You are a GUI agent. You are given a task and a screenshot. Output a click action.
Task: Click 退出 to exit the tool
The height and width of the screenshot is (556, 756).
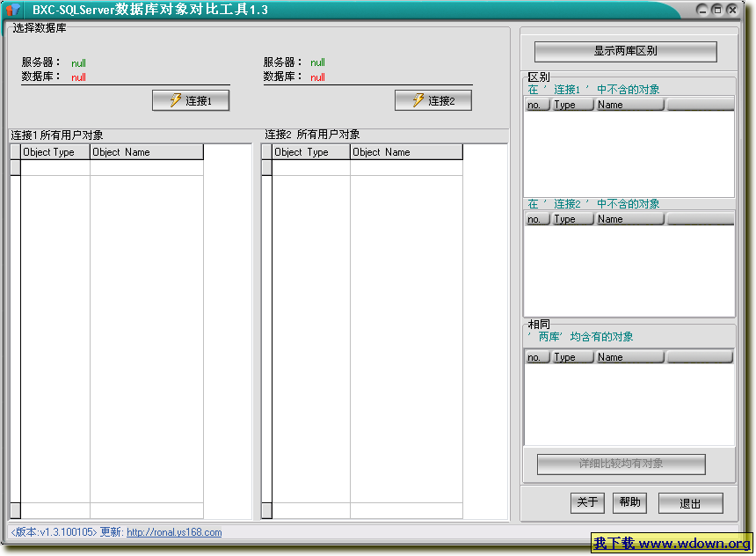690,503
